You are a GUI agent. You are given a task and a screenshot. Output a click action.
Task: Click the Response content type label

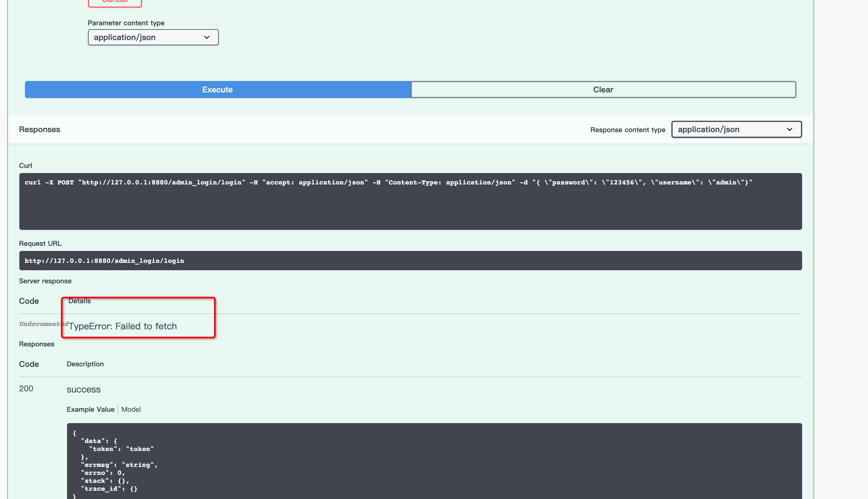click(x=627, y=130)
